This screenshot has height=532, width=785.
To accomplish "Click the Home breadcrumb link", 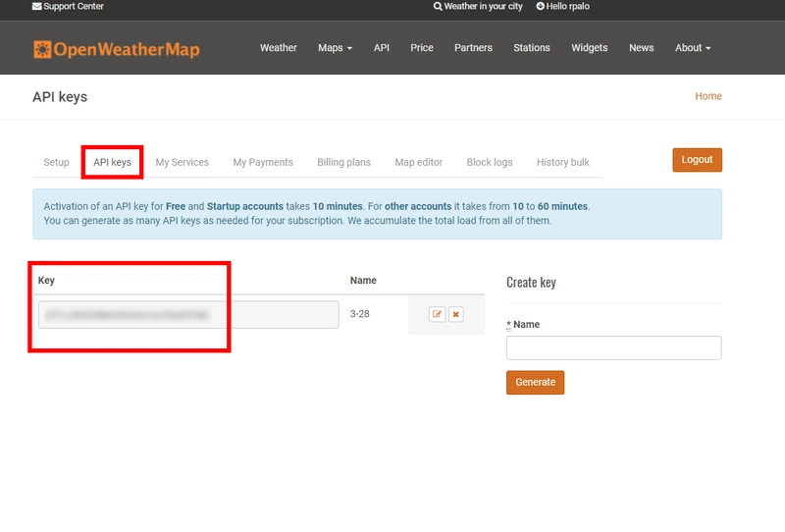I will [x=707, y=96].
